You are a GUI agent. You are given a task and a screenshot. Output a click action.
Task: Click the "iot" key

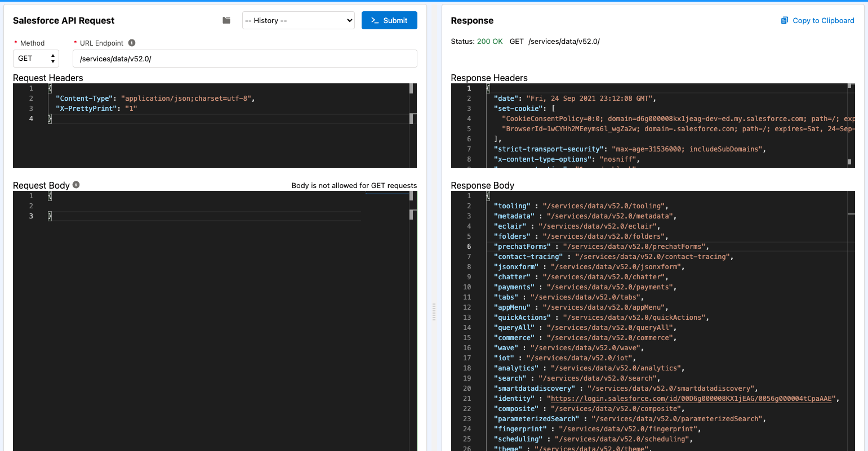point(504,358)
